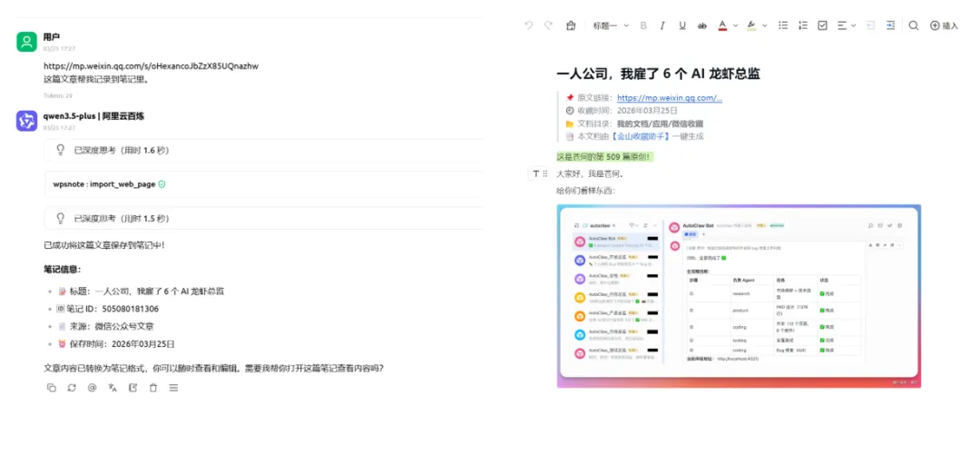980x465 pixels.
Task: Expand the alignment options dropdown arrow
Action: pos(853,25)
